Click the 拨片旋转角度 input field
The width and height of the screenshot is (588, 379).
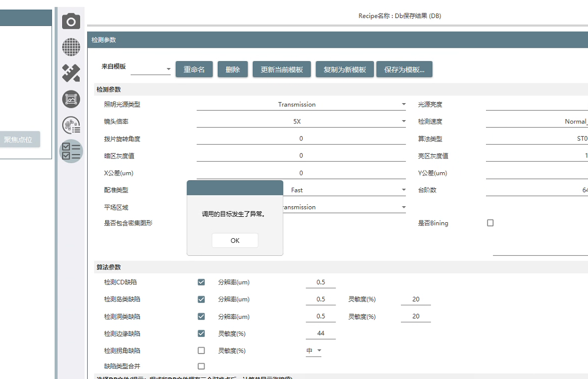pyautogui.click(x=301, y=139)
